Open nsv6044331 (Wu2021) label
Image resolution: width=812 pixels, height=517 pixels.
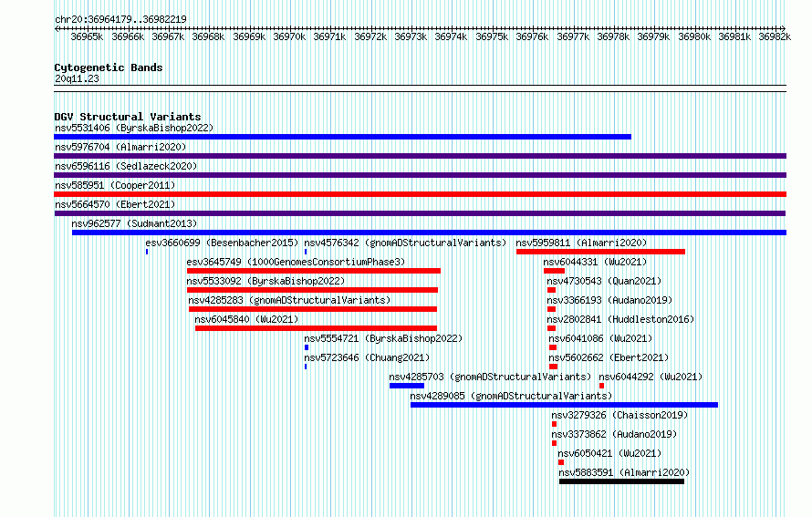[x=595, y=262]
